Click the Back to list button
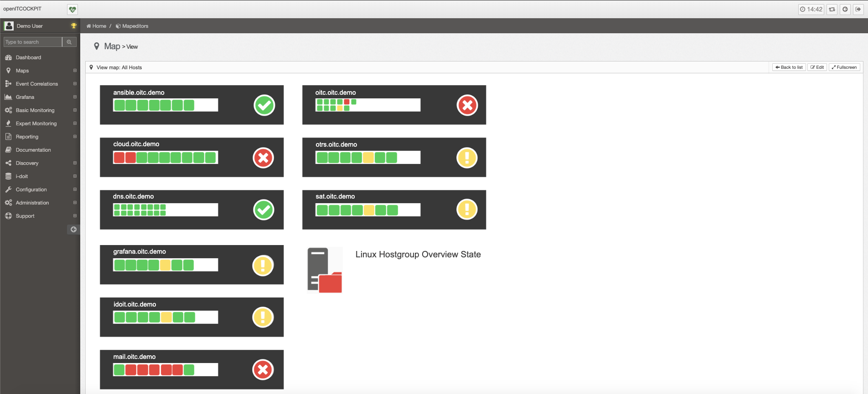 click(x=789, y=67)
